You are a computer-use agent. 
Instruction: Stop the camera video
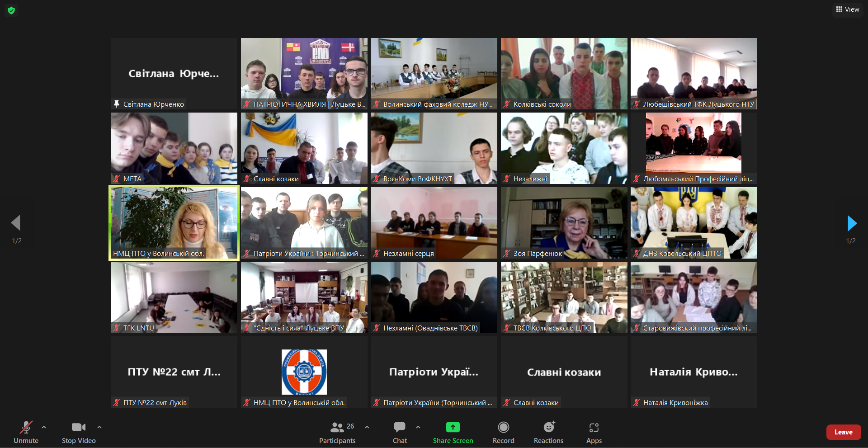(78, 433)
